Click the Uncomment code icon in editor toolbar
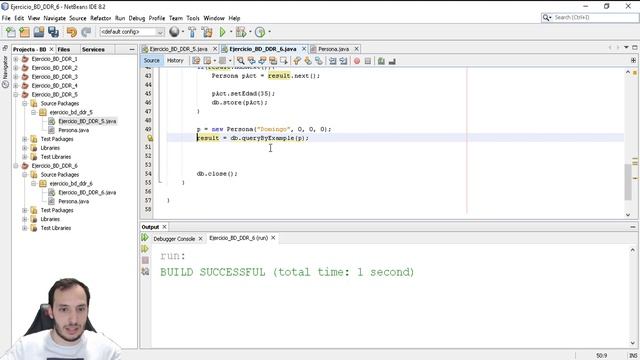Screen dimensions: 640x360 pos(392,61)
